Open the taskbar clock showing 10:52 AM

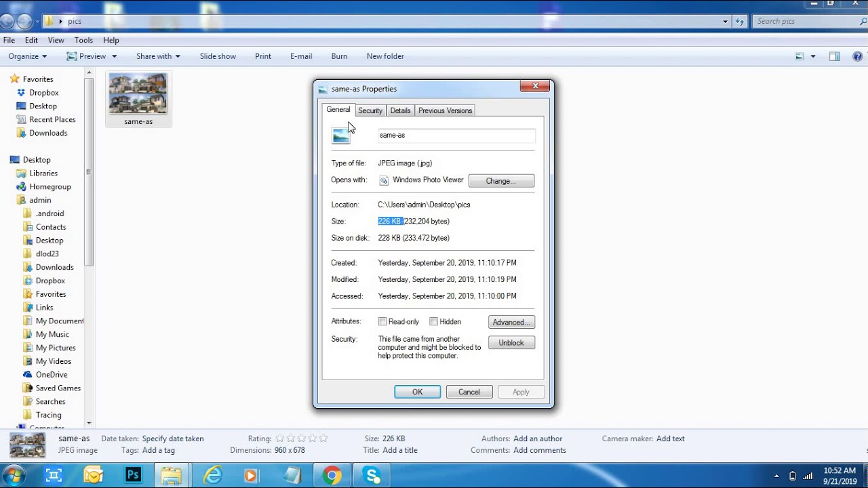coord(840,476)
